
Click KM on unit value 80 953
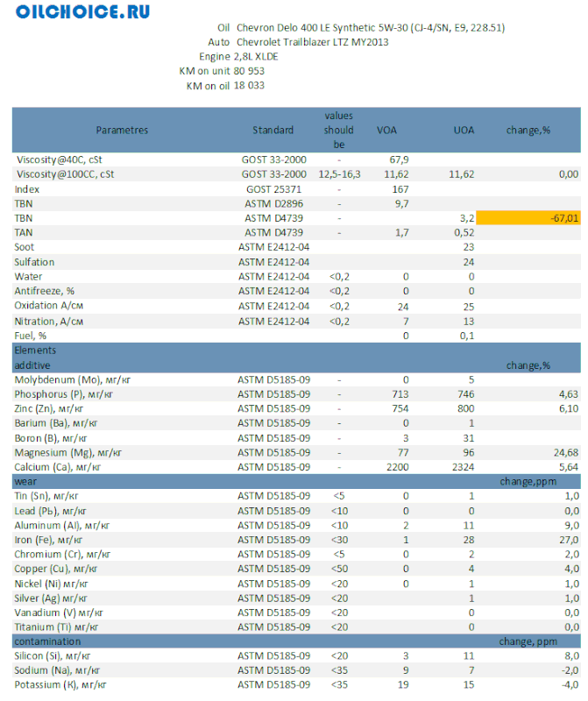click(249, 71)
